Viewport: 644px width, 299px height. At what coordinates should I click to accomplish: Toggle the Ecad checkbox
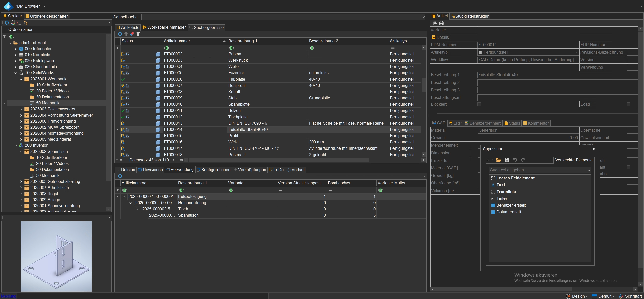[629, 104]
